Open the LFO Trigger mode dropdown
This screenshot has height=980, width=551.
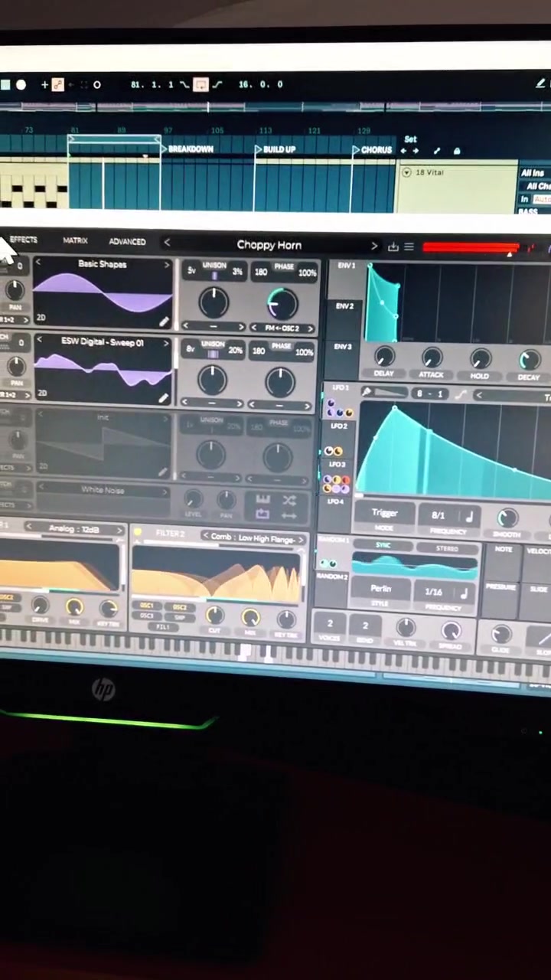pos(384,513)
